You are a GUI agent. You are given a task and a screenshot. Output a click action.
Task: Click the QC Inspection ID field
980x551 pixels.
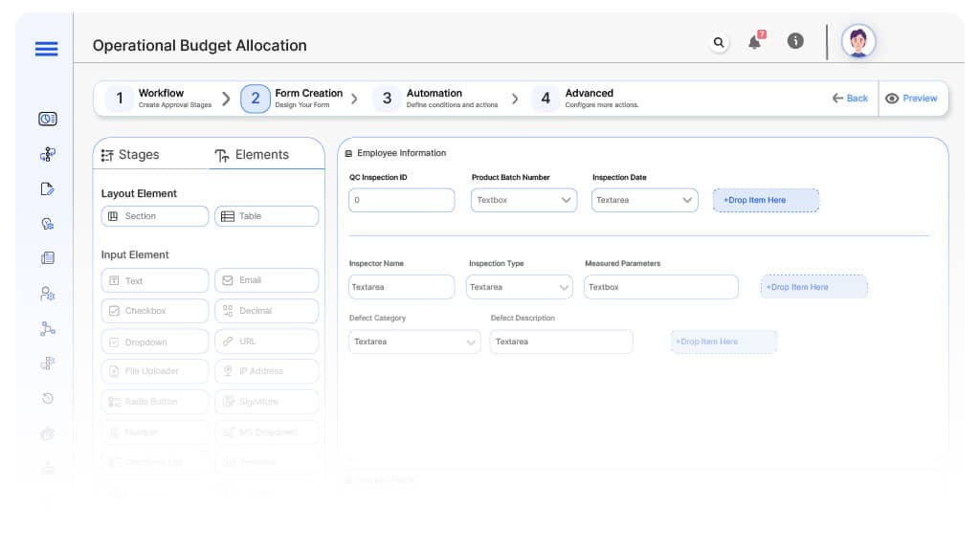(401, 200)
